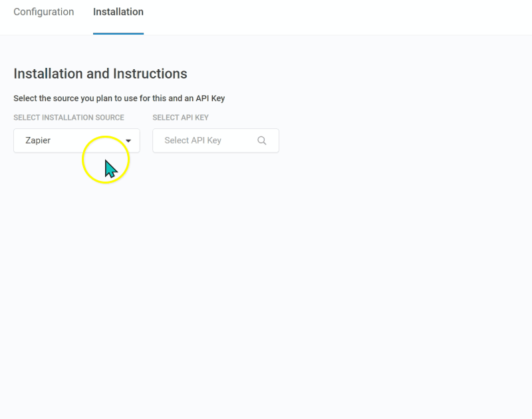Expand the SELECT INSTALLATION SOURCE picker

(76, 140)
